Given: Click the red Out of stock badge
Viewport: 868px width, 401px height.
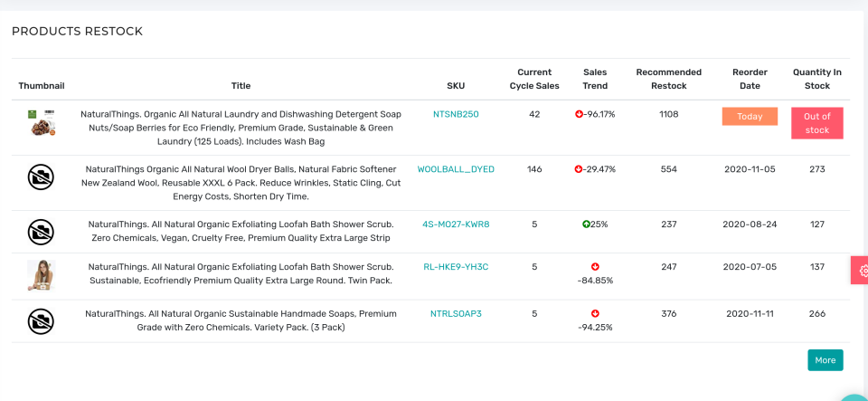Looking at the screenshot, I should click(x=816, y=123).
